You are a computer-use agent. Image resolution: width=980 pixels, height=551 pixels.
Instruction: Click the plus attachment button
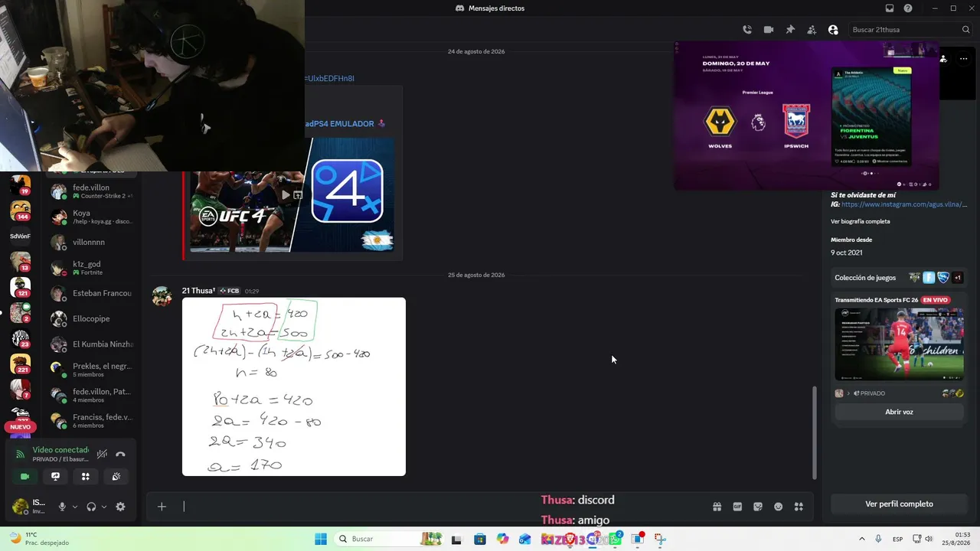(162, 506)
